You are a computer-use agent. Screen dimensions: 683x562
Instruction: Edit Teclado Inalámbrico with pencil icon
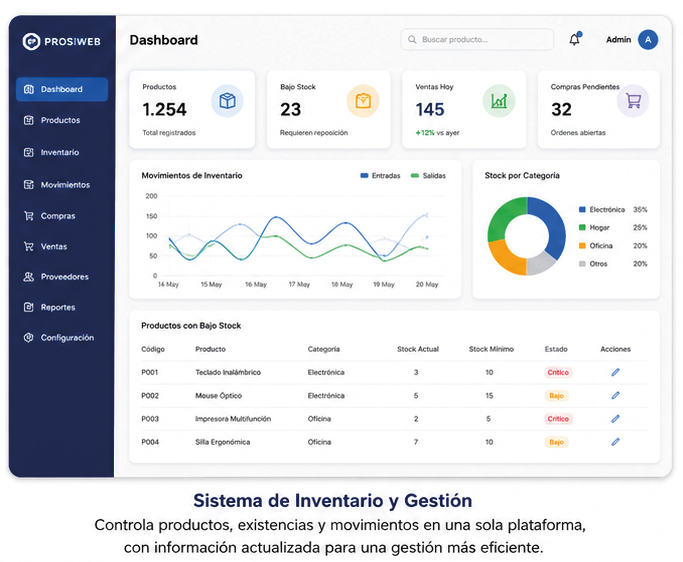[615, 372]
